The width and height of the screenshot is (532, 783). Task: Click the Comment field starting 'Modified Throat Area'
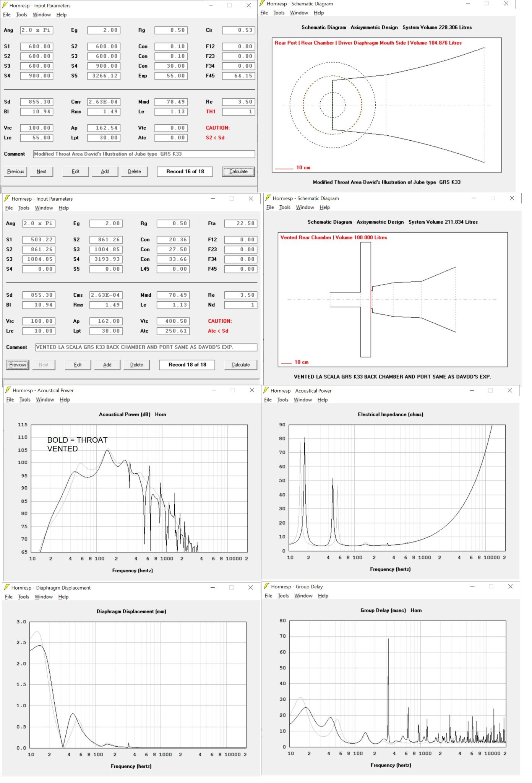[x=144, y=154]
